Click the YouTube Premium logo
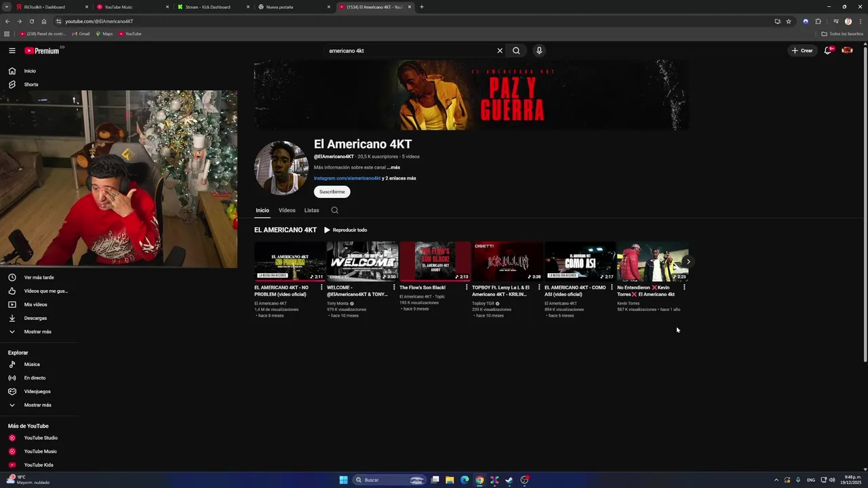Screen dimensions: 868x488 tap(43, 51)
